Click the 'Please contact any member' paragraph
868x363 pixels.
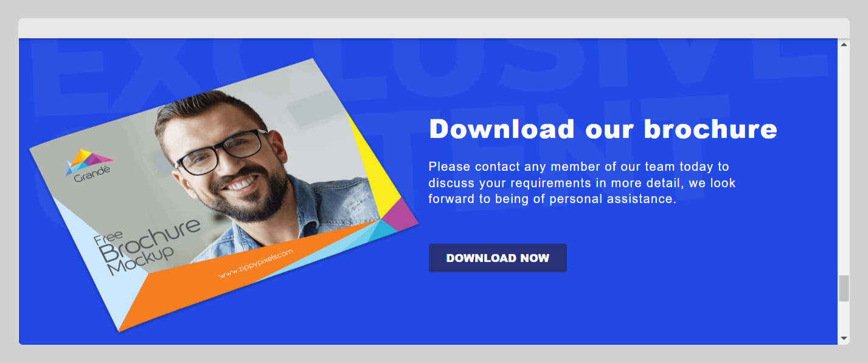click(582, 182)
